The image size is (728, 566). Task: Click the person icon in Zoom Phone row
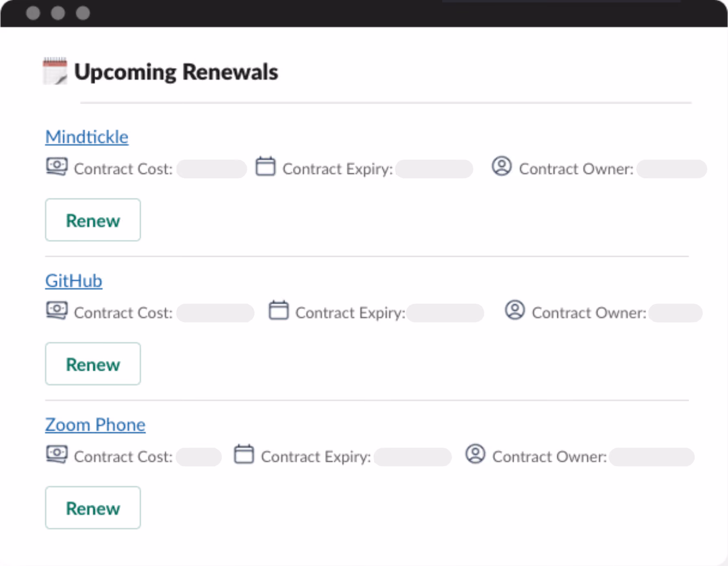475,454
